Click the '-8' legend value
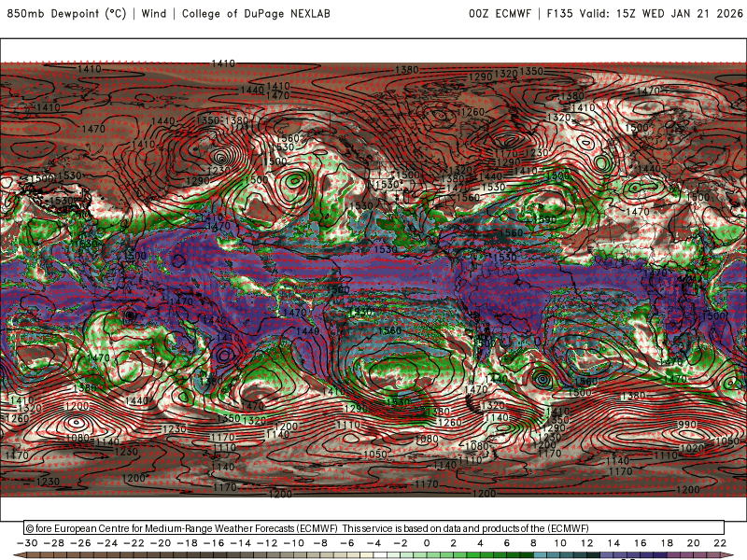This screenshot has height=560, width=747. tap(320, 543)
